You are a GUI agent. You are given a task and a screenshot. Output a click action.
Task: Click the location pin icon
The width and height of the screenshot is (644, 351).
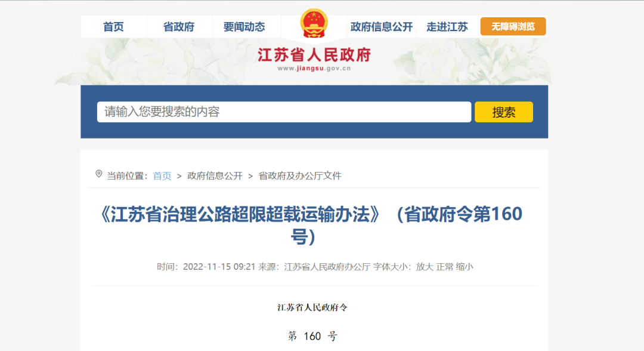[98, 174]
